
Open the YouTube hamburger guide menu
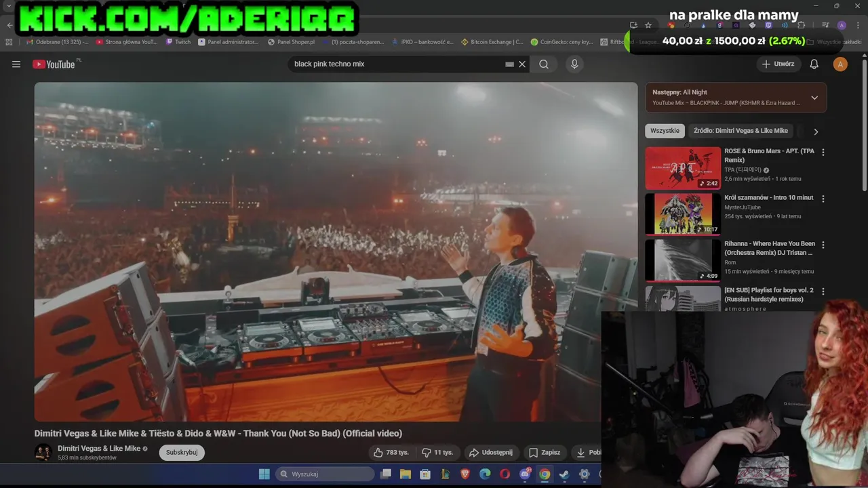pyautogui.click(x=16, y=64)
